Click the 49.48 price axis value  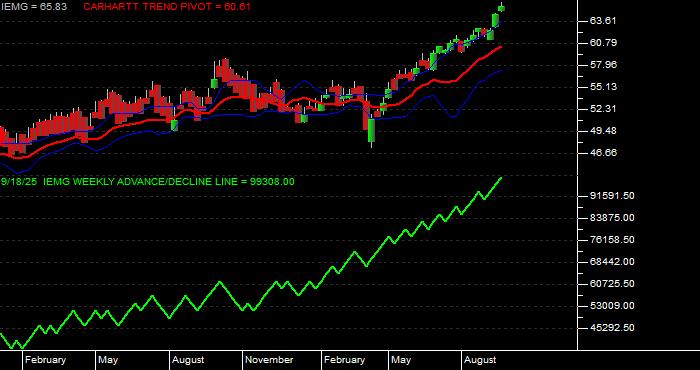pyautogui.click(x=604, y=130)
